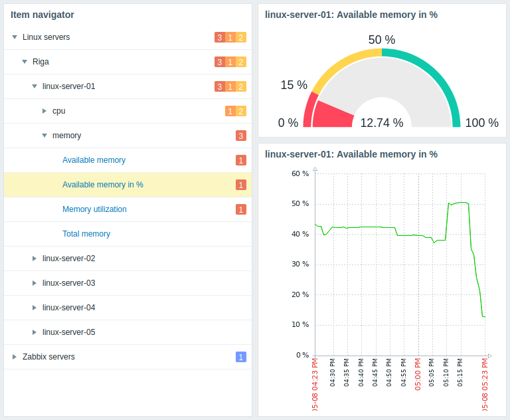The width and height of the screenshot is (510, 420).
Task: Click the Memory utilization red badge
Action: [x=241, y=209]
